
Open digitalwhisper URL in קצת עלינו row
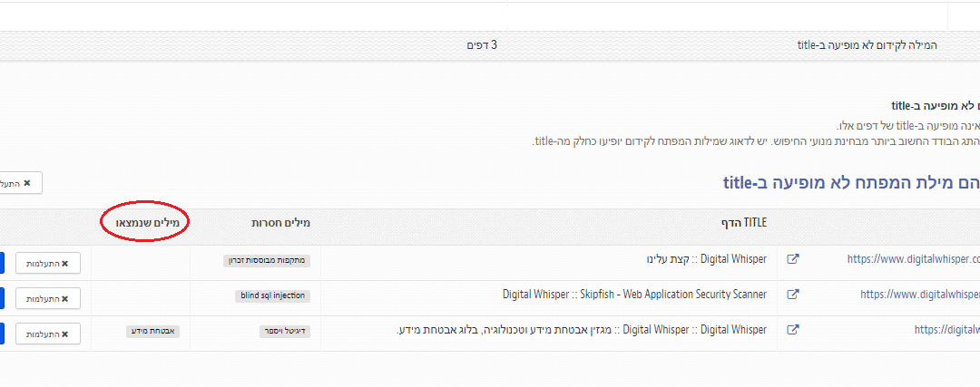913,259
